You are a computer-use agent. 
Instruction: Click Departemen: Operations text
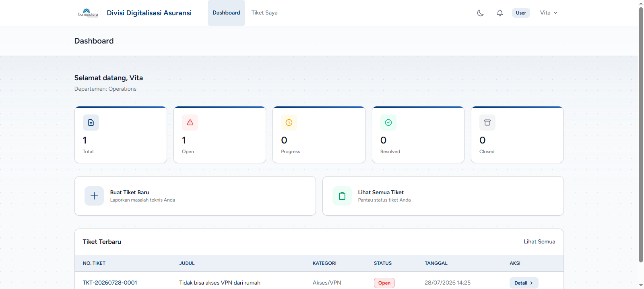pos(105,89)
